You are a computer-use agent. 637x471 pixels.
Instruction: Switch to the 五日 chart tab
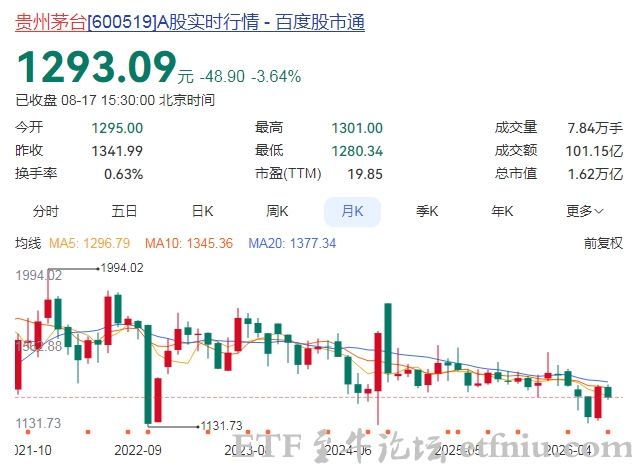point(124,211)
